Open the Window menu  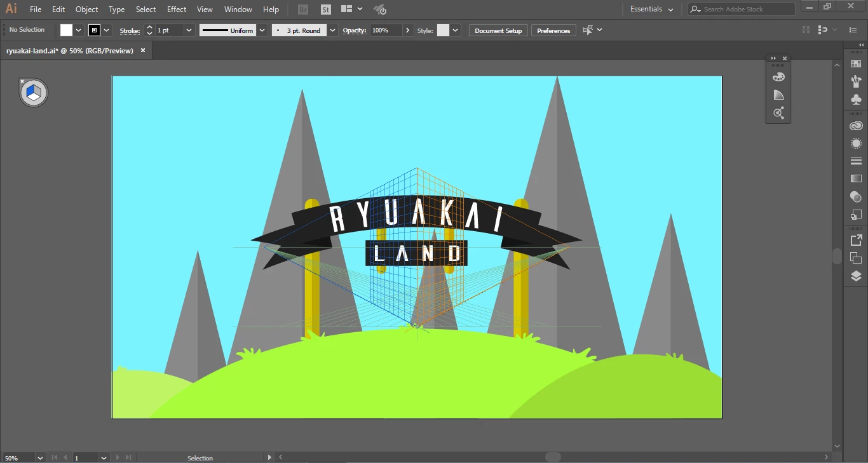[x=238, y=10]
